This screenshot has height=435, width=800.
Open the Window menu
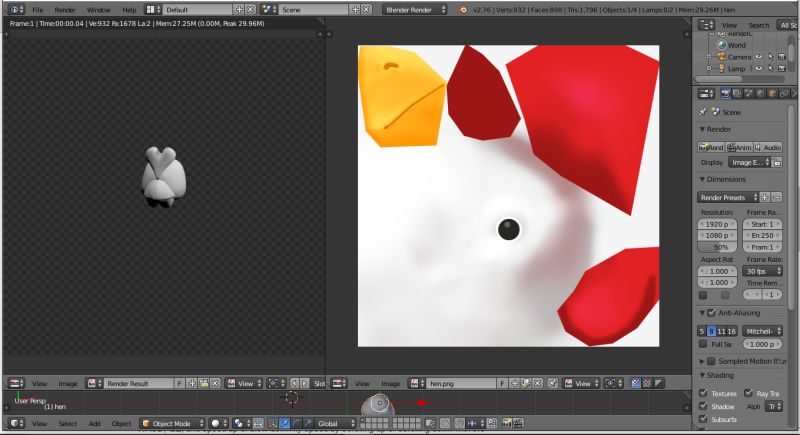(98, 10)
